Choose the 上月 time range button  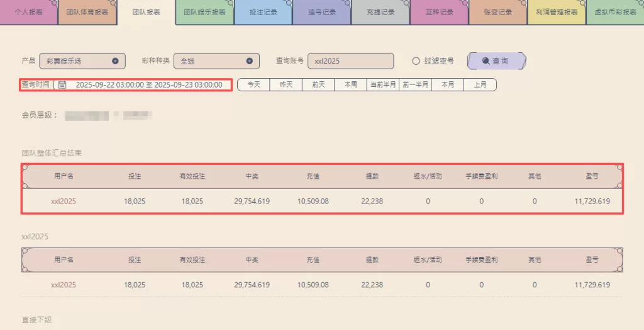[480, 85]
